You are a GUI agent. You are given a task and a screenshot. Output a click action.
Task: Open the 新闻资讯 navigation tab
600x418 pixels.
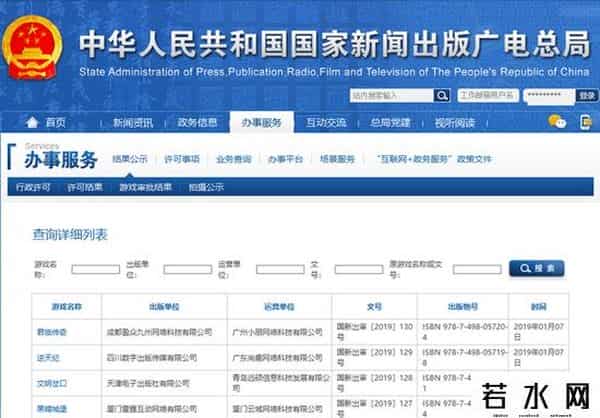(x=133, y=123)
